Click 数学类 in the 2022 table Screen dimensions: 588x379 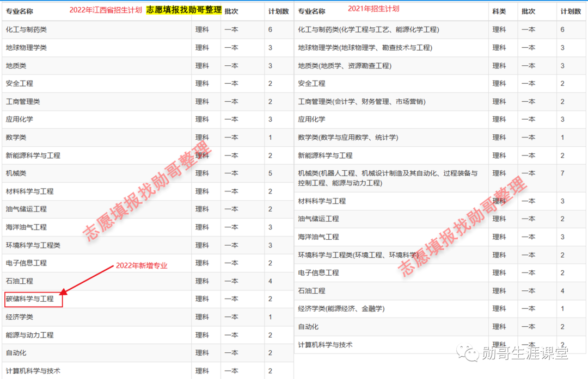[x=16, y=138]
